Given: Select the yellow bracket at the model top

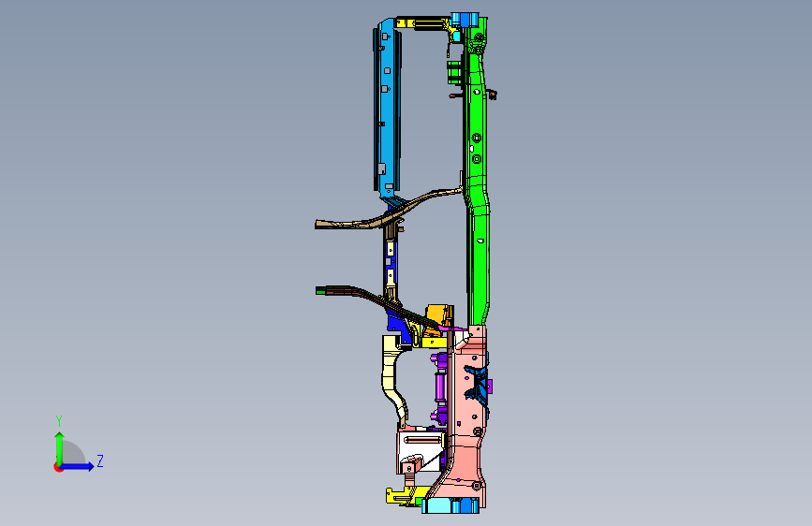Looking at the screenshot, I should tap(423, 23).
